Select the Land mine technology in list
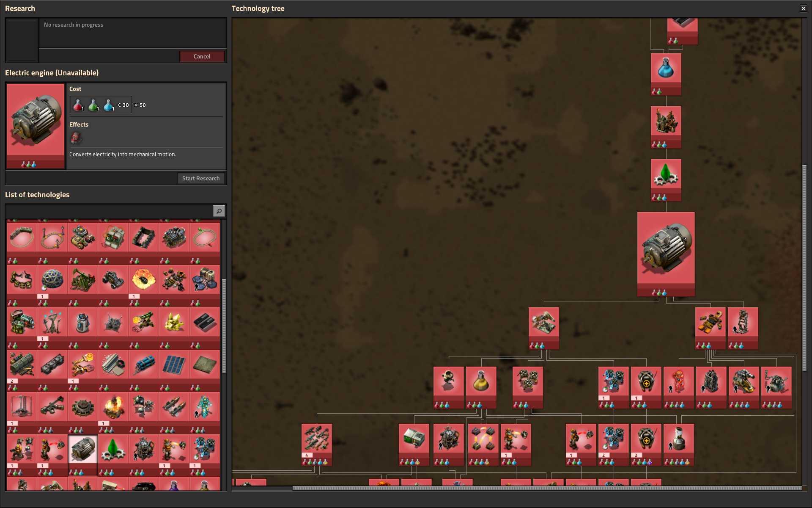 (83, 413)
